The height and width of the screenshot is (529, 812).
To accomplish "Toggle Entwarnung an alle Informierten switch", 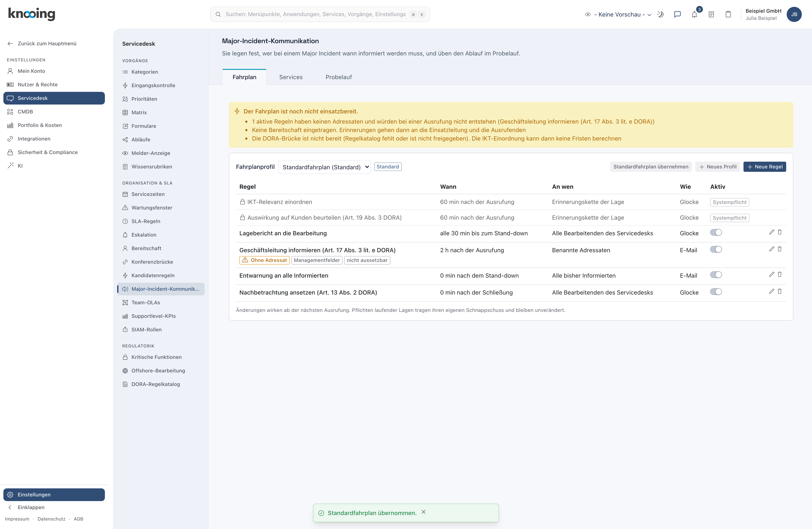I will coord(716,275).
